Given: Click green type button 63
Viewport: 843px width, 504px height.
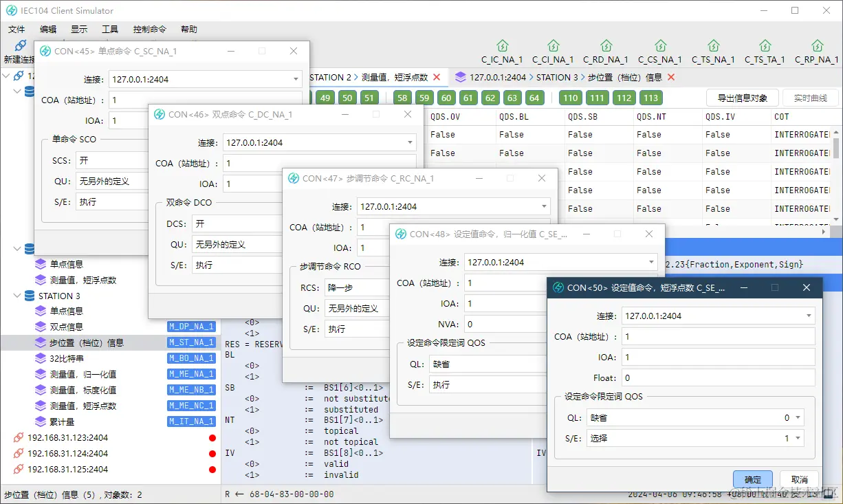Looking at the screenshot, I should (512, 98).
